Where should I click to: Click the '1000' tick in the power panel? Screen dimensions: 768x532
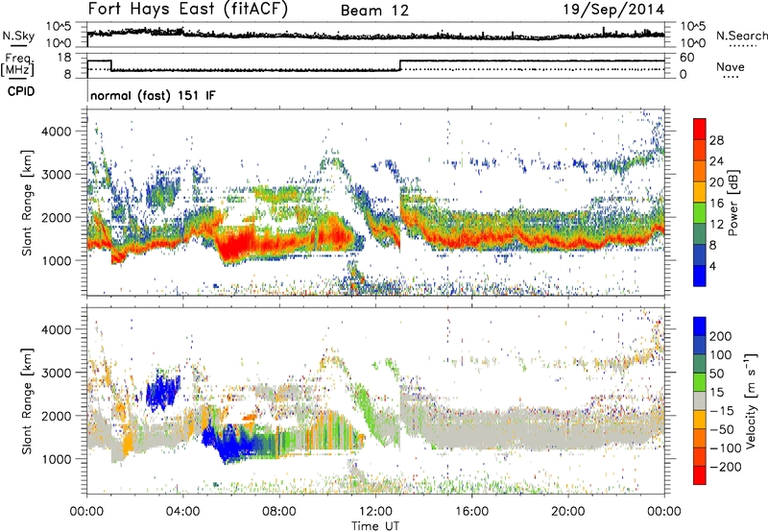(x=56, y=260)
